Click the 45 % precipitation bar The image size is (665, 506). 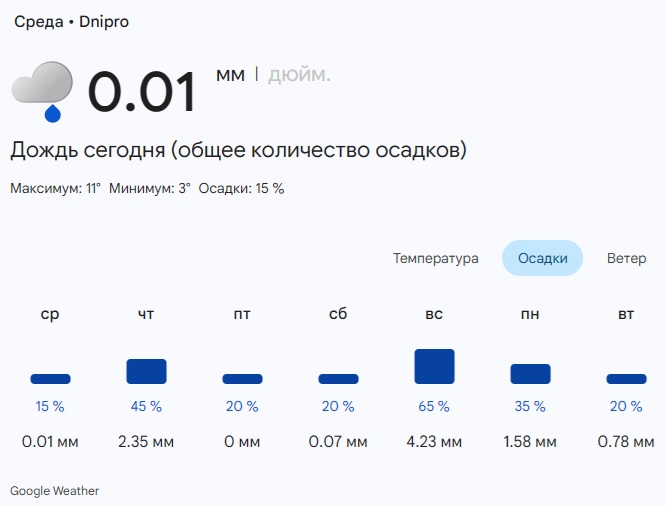[x=146, y=371]
